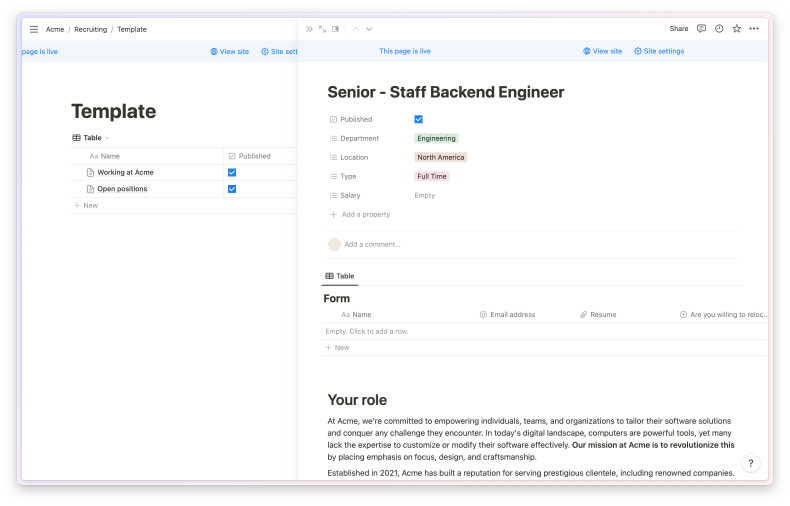Open the Working at Acme row
This screenshot has height=506, width=790.
pyautogui.click(x=125, y=172)
